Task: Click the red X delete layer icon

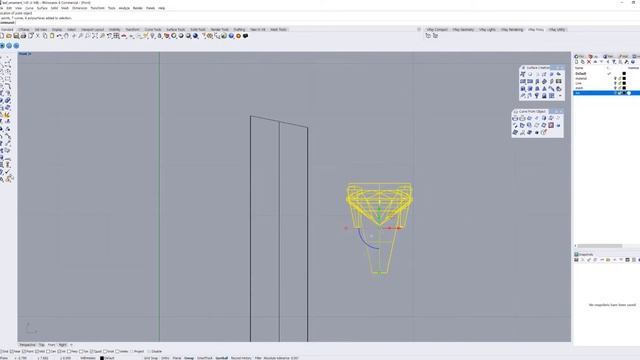Action: point(589,62)
